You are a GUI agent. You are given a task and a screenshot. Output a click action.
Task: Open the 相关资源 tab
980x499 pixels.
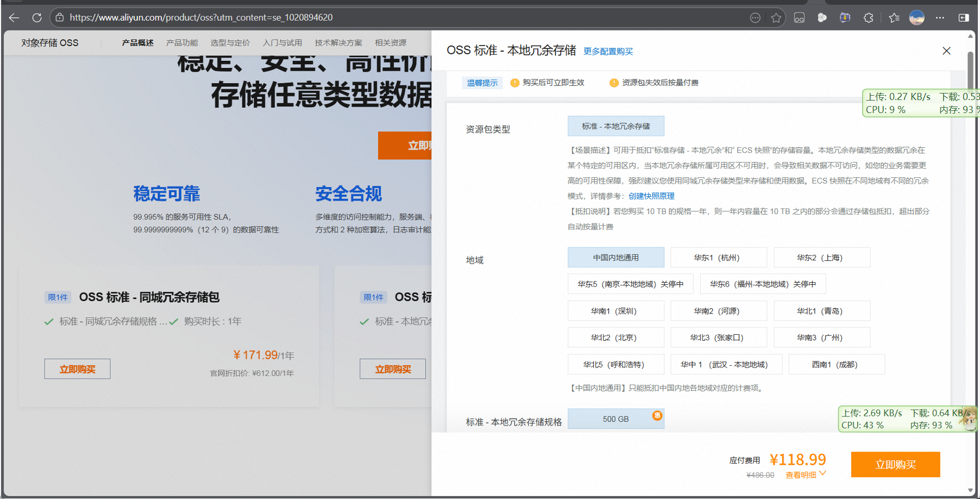(391, 43)
